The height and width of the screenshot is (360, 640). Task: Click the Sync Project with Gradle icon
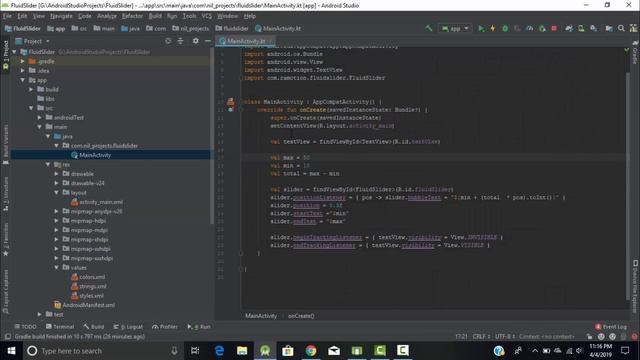pos(569,28)
